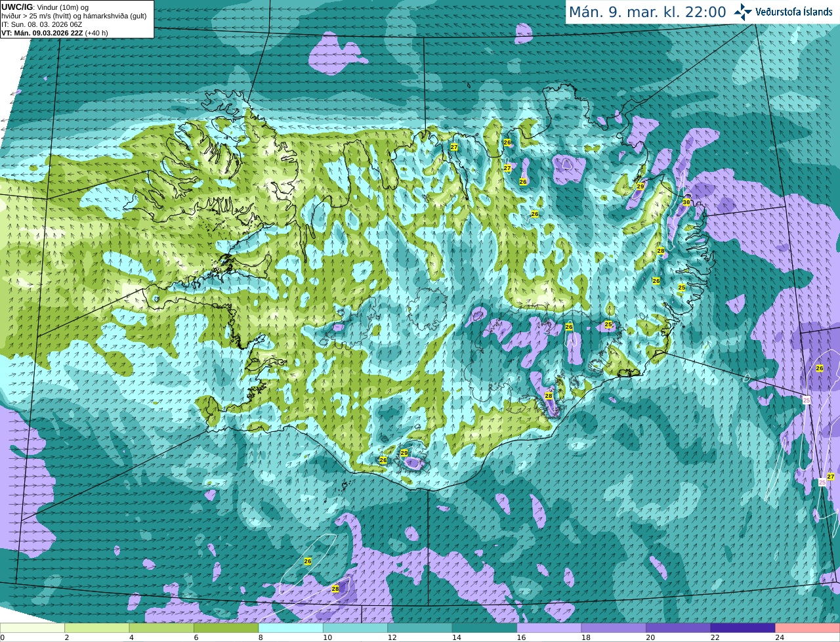Select the 'UWC/IG: Vindur (10m) og' title line

45,7
